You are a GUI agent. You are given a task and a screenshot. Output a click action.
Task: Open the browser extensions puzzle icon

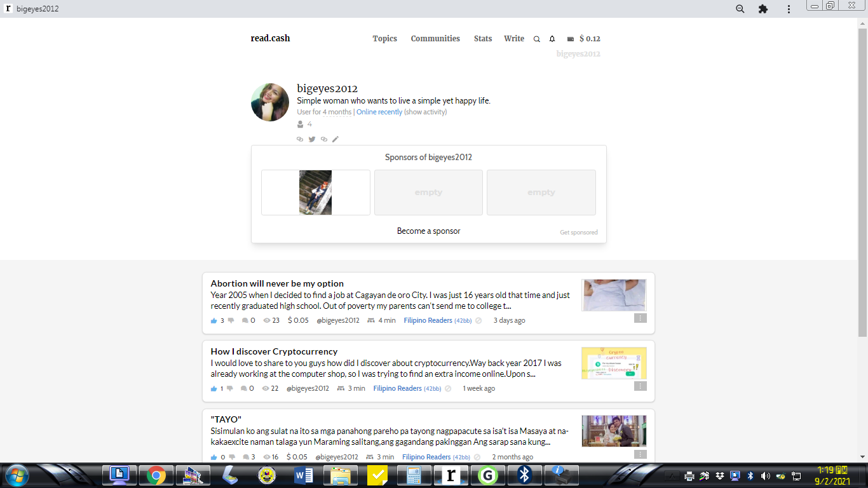coord(763,9)
